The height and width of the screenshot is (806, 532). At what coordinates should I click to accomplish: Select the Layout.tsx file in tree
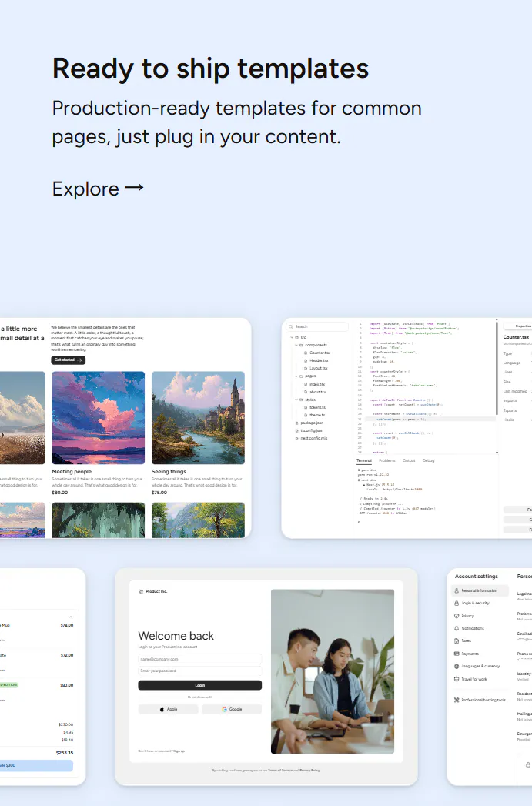tap(316, 368)
